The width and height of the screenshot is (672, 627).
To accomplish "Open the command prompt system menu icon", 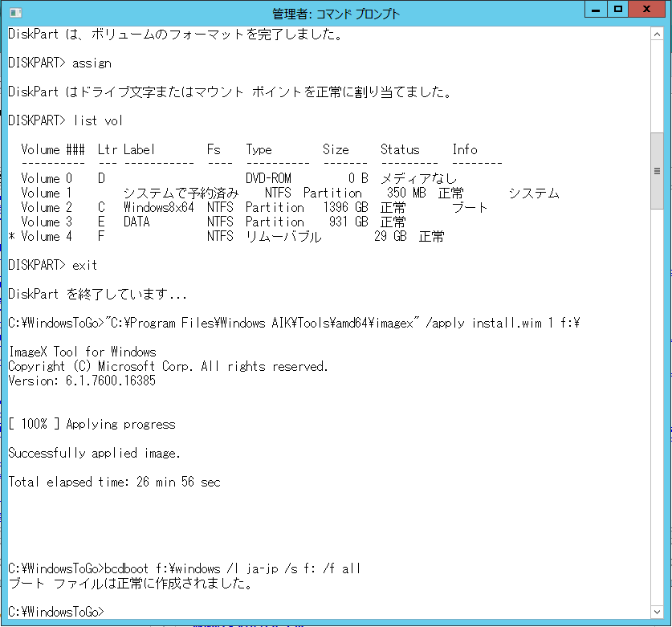I will click(x=15, y=13).
